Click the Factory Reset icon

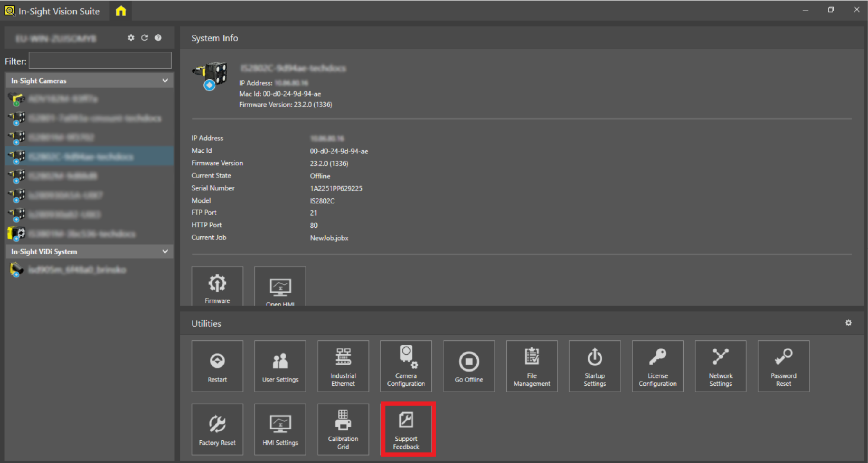217,429
